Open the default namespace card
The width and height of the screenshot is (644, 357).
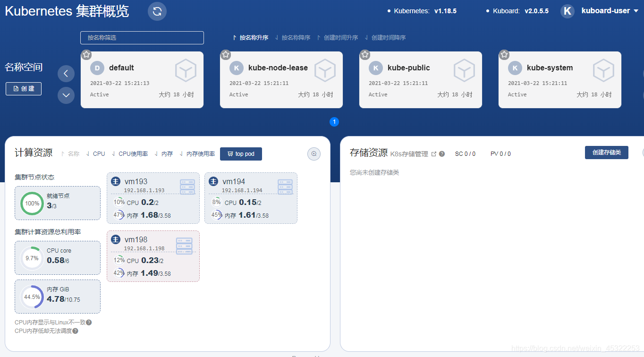142,80
